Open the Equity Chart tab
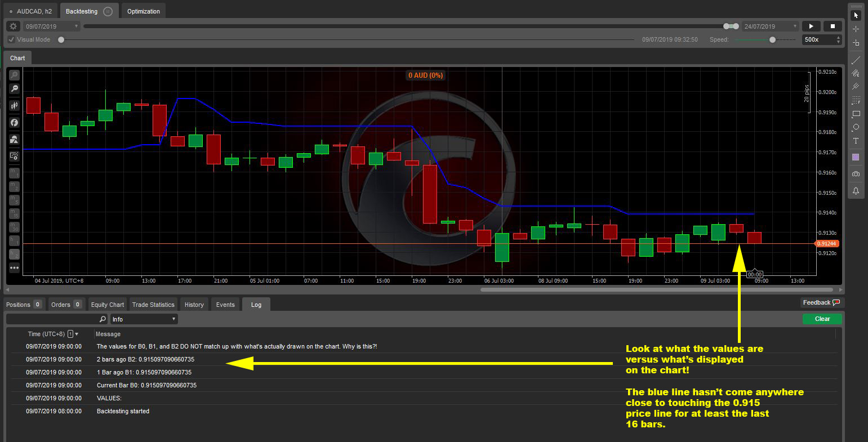 tap(107, 305)
